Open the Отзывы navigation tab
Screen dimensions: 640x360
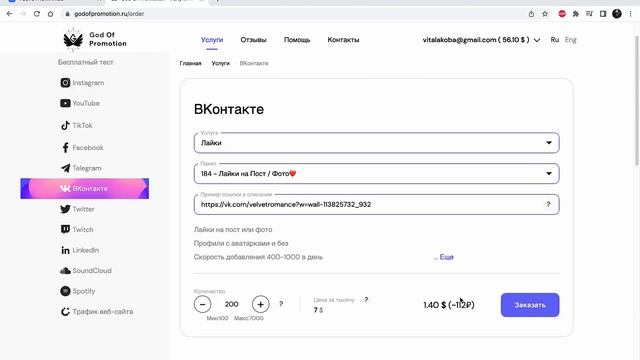click(x=253, y=40)
